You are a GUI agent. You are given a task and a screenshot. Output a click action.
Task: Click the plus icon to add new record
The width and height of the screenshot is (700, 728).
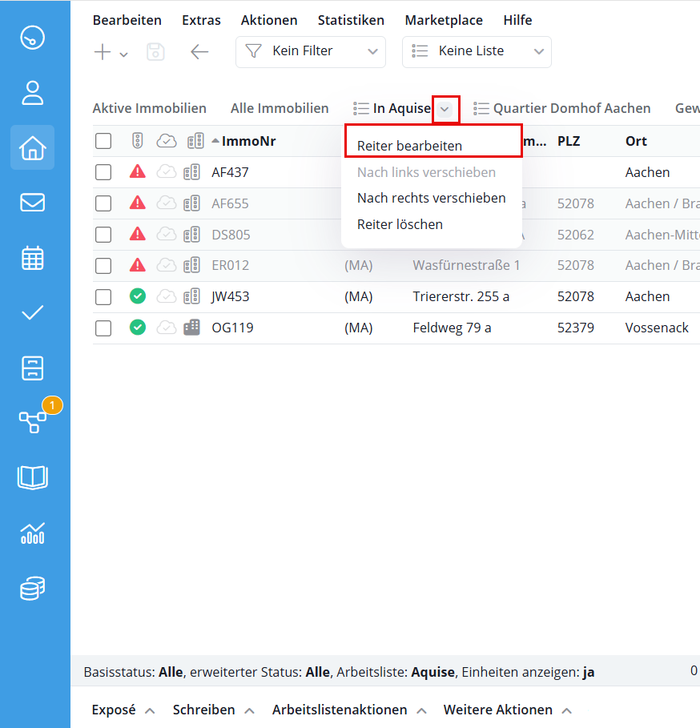coord(103,51)
